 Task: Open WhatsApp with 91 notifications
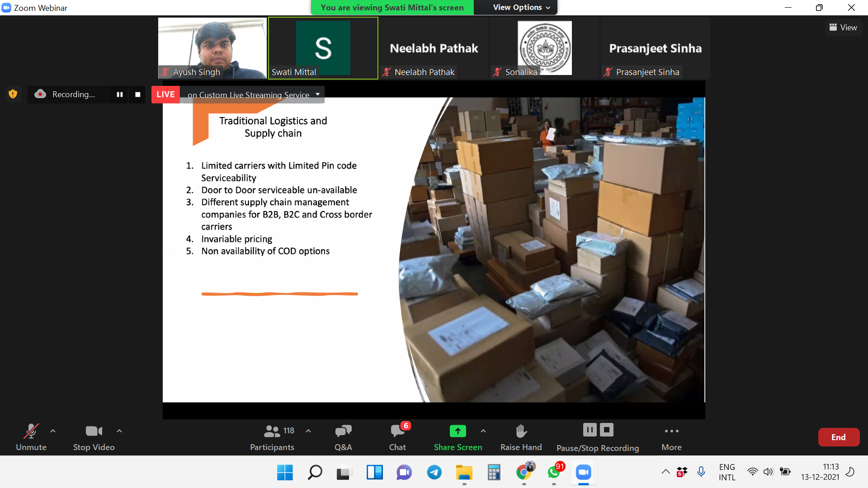tap(554, 473)
